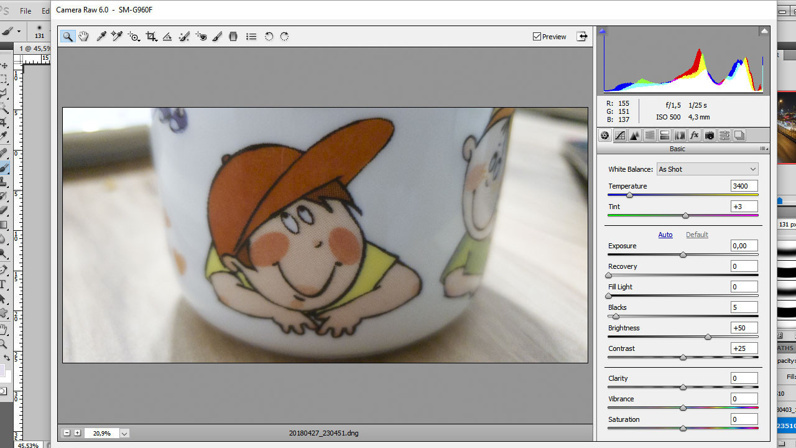
Task: Open Camera Raw preferences dialog icon
Action: tap(251, 37)
